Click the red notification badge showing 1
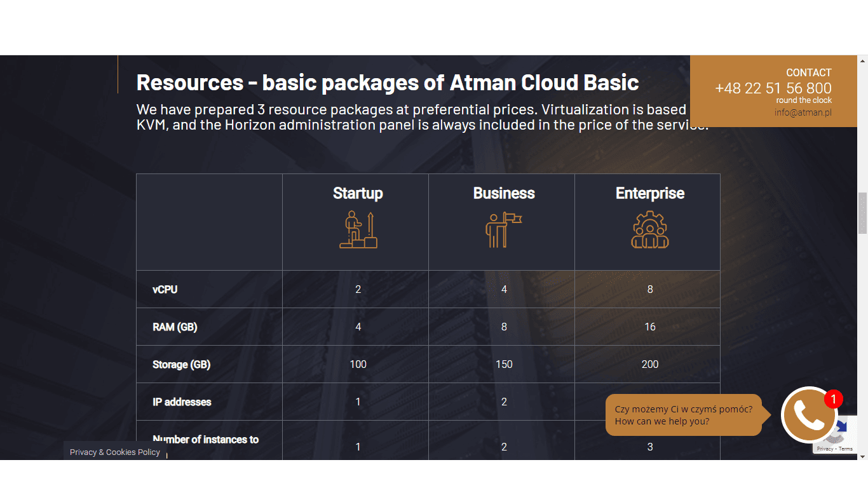The height and width of the screenshot is (488, 868). coord(833,399)
